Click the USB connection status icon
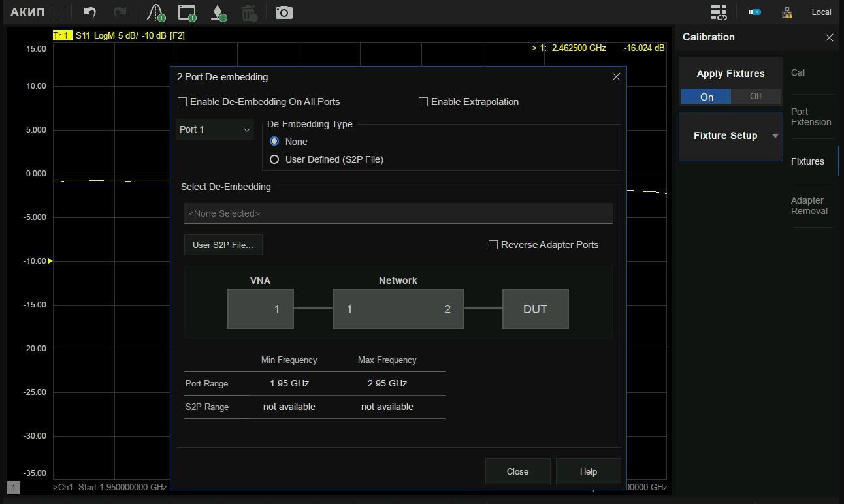 tap(755, 12)
